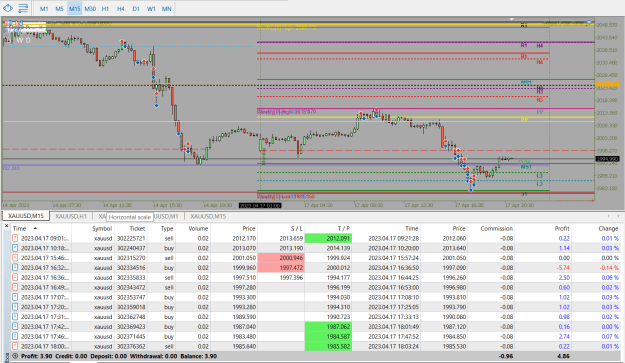Switch to the chart tab ending in UUSD,M1
The image size is (625, 363).
(166, 216)
